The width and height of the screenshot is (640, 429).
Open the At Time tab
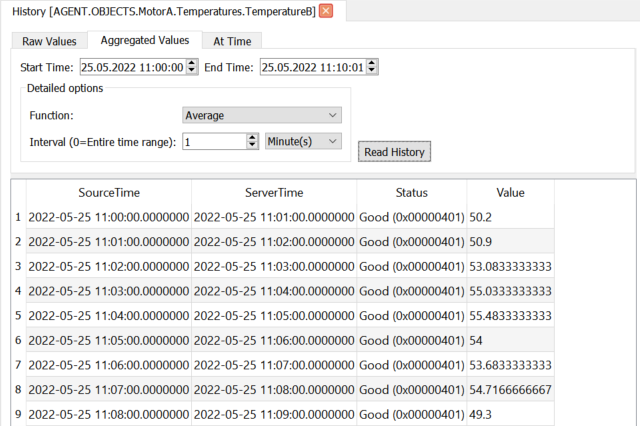[x=232, y=41]
